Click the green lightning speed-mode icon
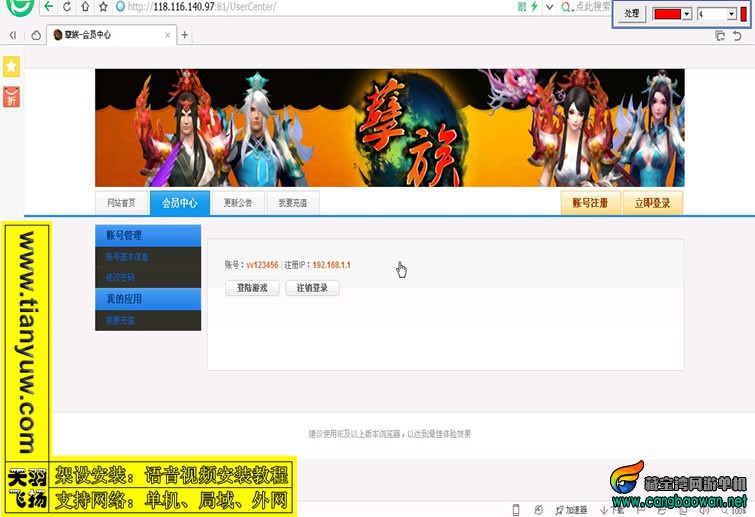Viewport: 755px width, 517px height. [x=534, y=7]
